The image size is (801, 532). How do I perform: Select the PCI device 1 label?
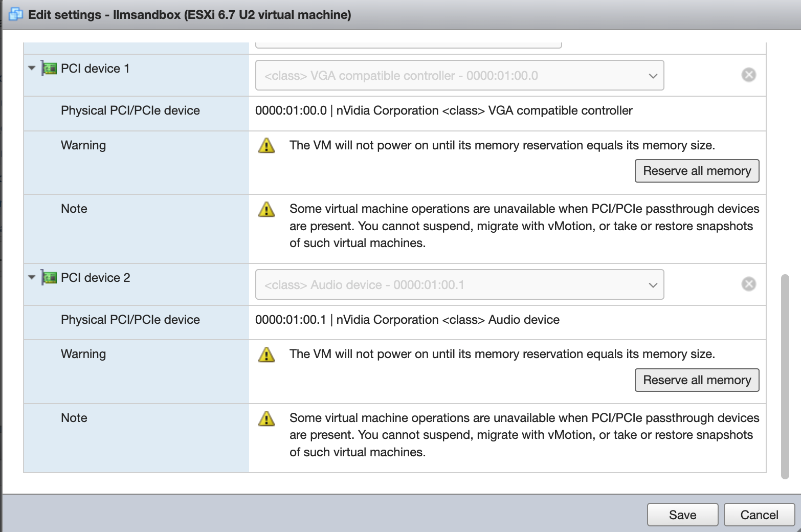[95, 69]
